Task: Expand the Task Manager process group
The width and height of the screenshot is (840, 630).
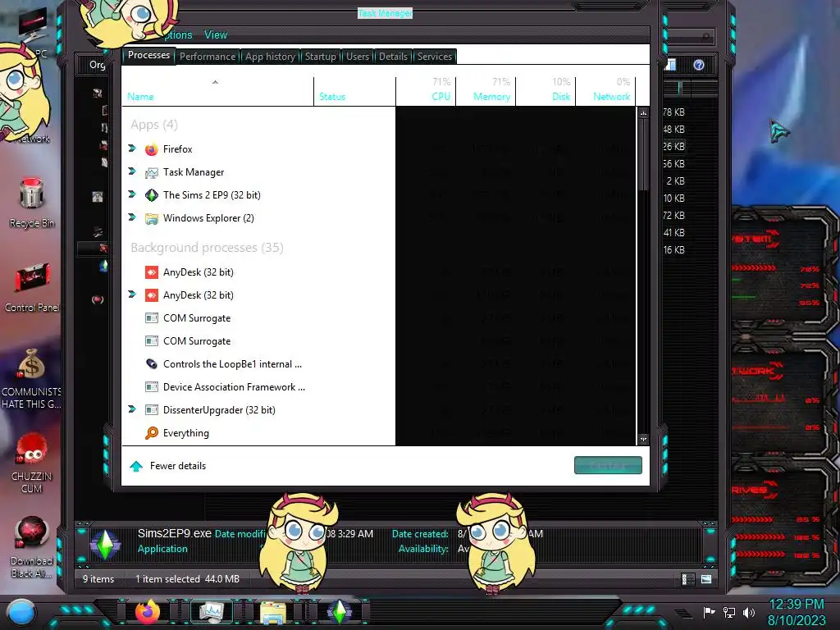Action: (x=132, y=171)
